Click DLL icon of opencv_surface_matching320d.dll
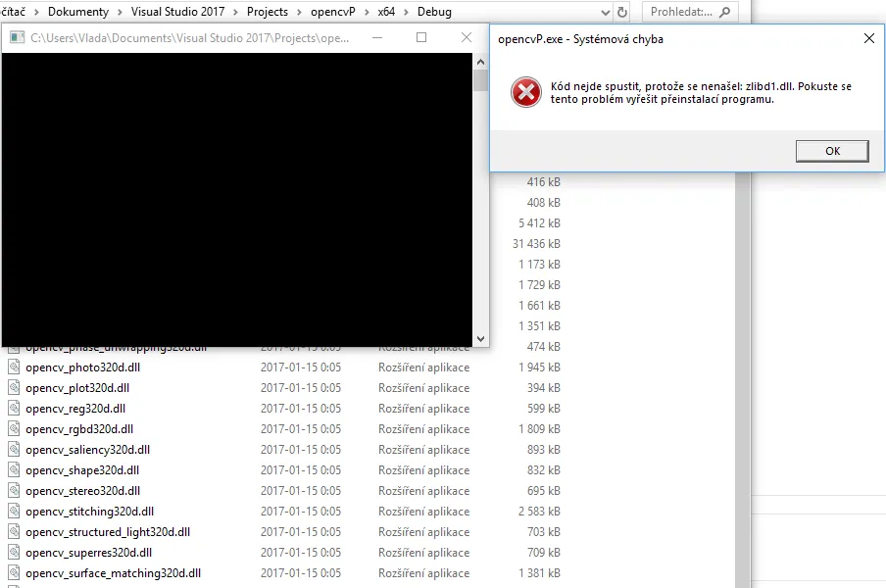Image resolution: width=886 pixels, height=588 pixels. 14,572
